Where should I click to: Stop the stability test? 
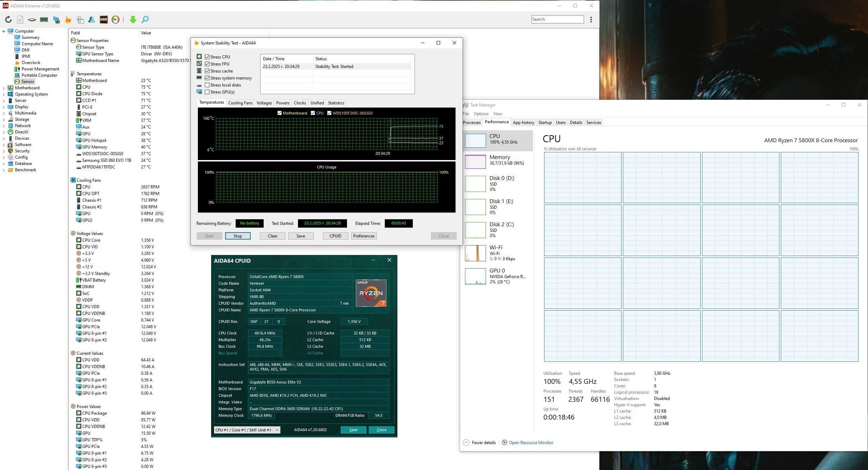tap(238, 236)
